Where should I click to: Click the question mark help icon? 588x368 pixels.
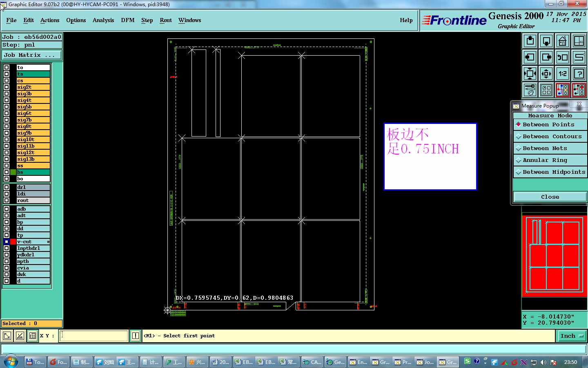579,74
